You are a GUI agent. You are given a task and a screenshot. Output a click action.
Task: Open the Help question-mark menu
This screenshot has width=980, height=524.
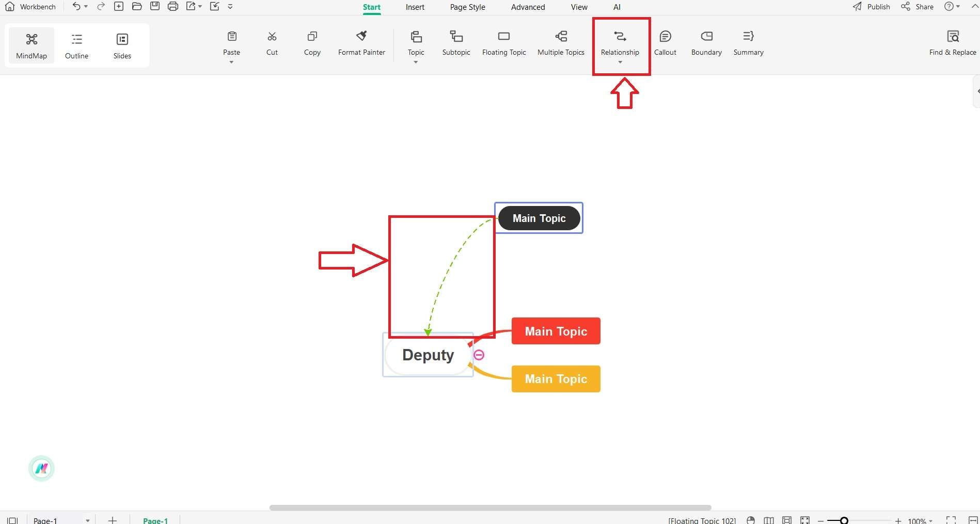click(952, 7)
